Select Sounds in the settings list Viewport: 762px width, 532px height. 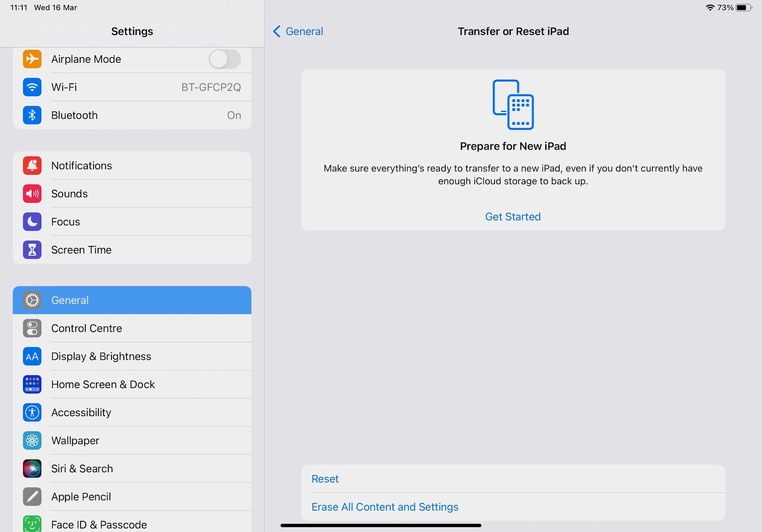click(x=132, y=194)
